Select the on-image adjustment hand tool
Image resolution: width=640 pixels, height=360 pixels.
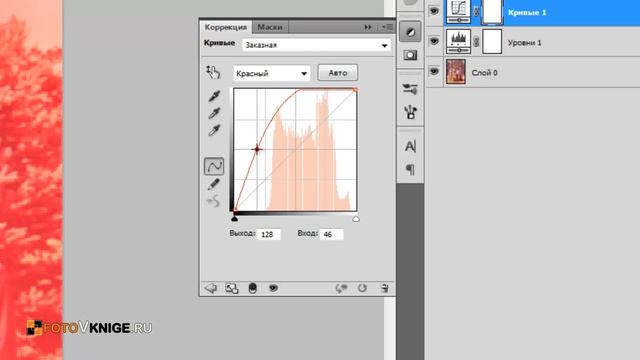click(x=213, y=72)
